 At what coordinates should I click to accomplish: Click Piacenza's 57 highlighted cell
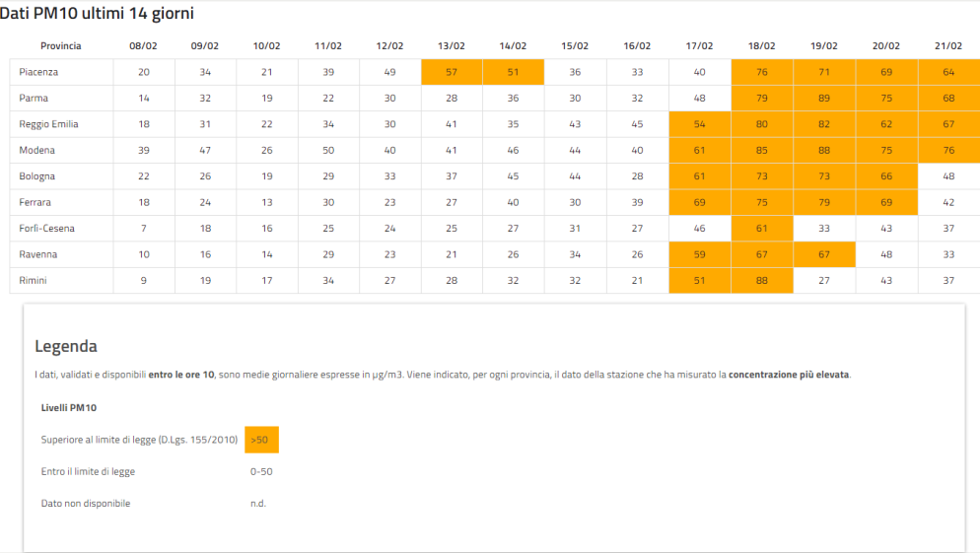tap(452, 72)
